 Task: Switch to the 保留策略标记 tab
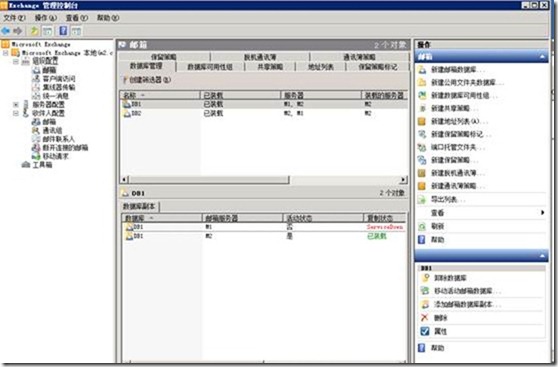tap(378, 67)
